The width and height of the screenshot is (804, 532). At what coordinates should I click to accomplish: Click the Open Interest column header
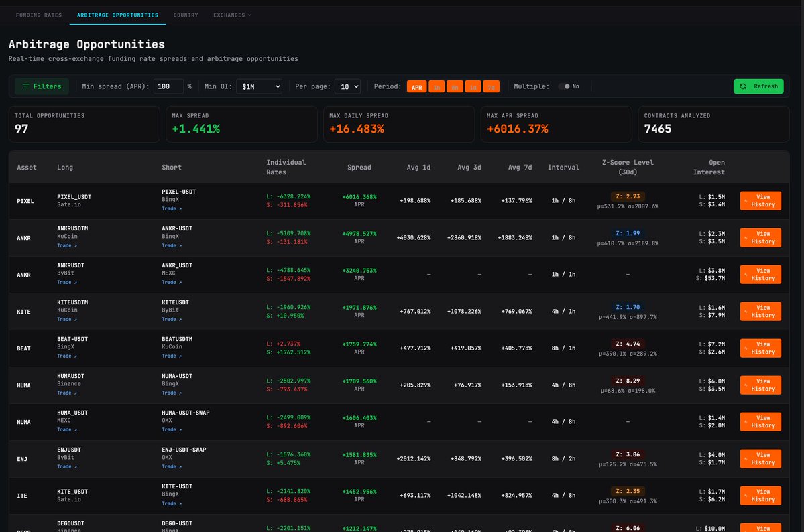click(x=709, y=168)
